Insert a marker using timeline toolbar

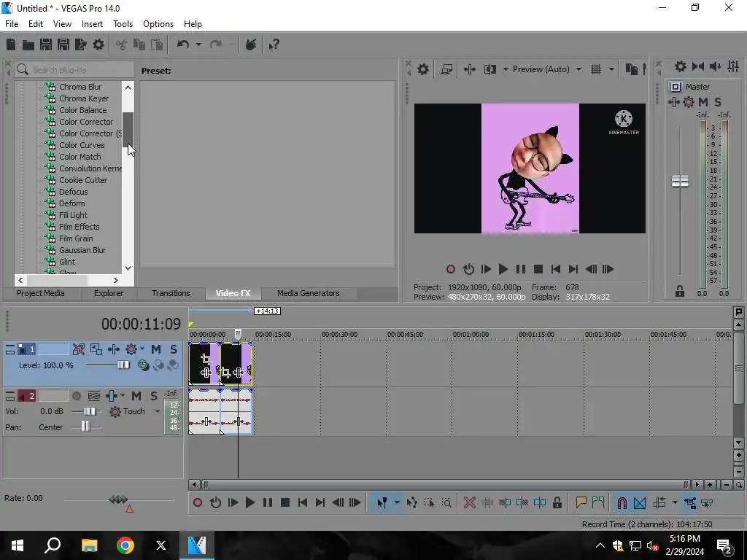(x=580, y=502)
